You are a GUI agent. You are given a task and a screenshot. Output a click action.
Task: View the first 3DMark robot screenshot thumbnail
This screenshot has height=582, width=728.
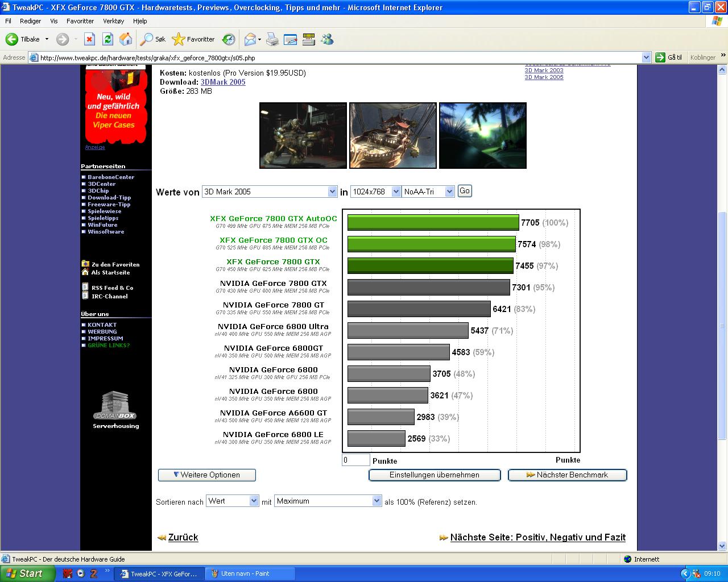303,135
